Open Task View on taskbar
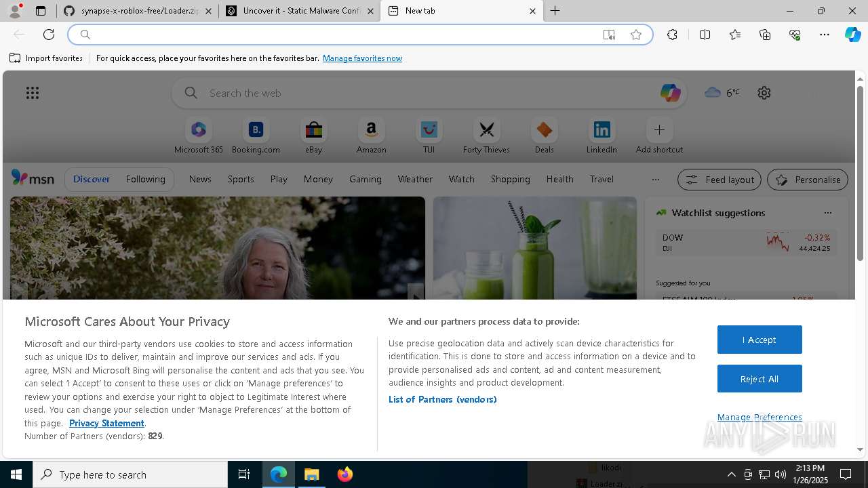Image resolution: width=868 pixels, height=488 pixels. click(244, 474)
